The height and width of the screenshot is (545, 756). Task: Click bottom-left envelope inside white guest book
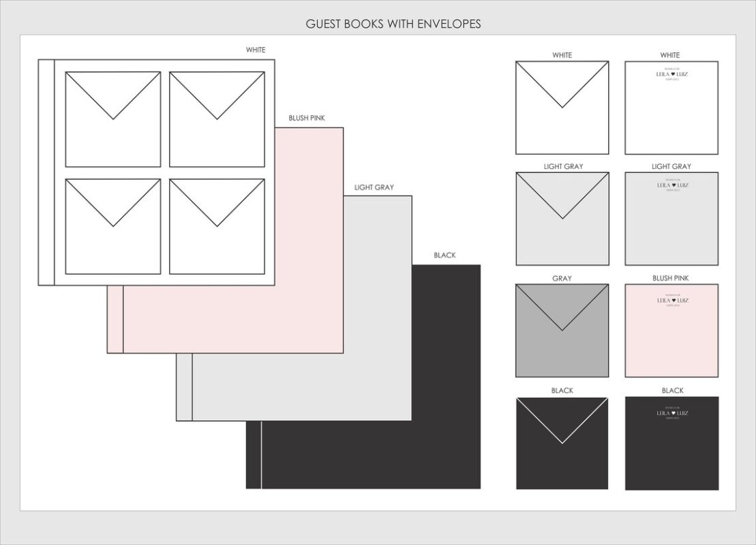point(113,226)
